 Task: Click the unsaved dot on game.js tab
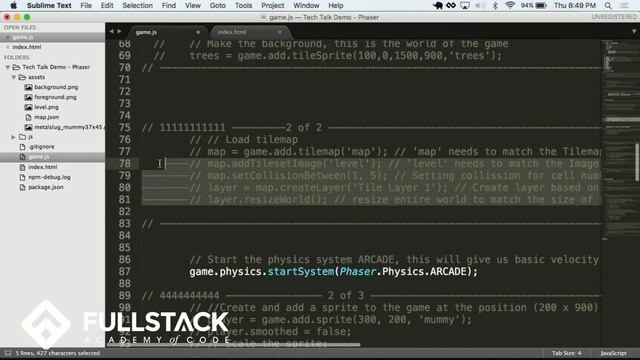[x=198, y=32]
